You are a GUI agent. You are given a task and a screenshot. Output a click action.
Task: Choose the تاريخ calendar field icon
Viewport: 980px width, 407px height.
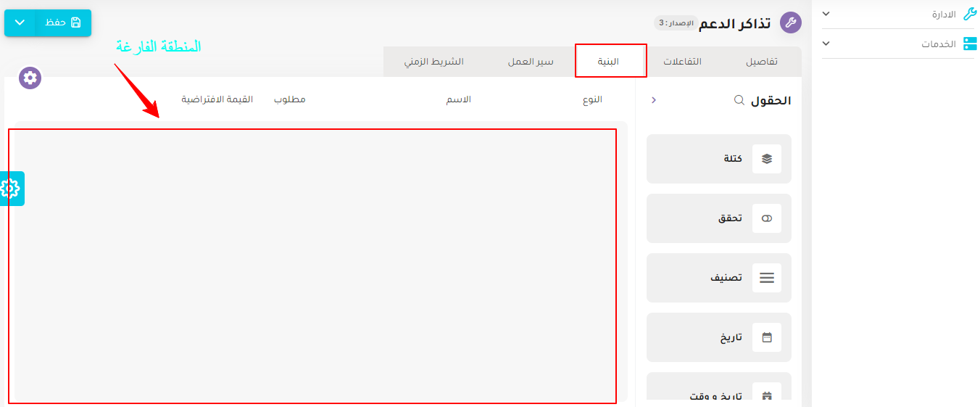coord(767,337)
